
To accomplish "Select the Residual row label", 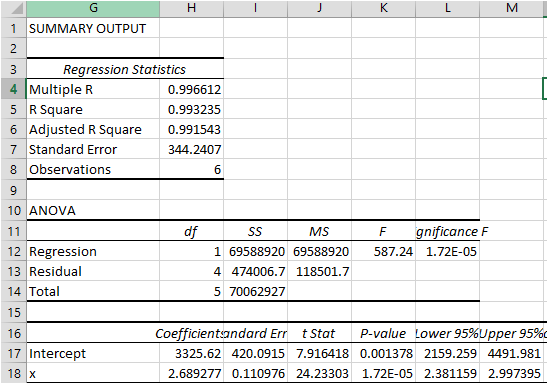I will tap(93, 271).
